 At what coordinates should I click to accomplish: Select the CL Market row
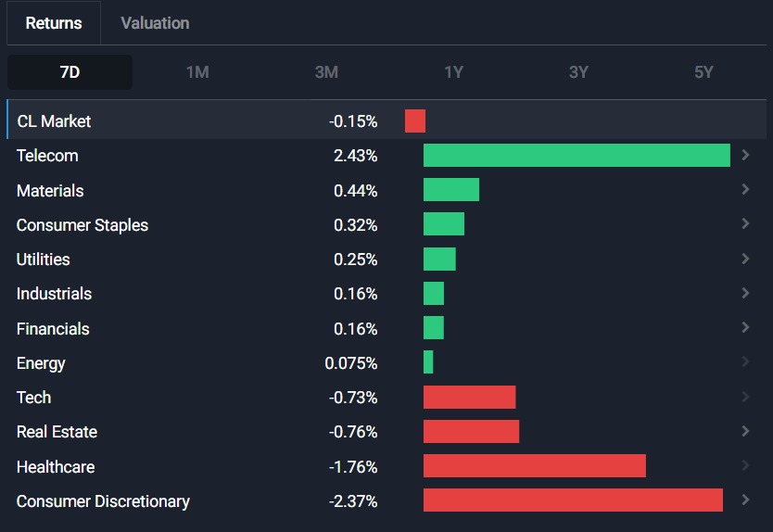(54, 121)
